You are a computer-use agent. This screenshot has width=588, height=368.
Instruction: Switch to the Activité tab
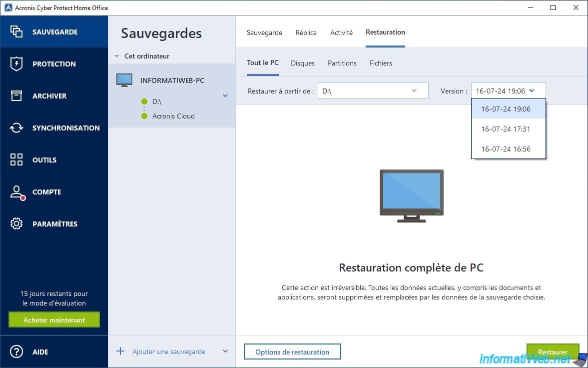[341, 32]
